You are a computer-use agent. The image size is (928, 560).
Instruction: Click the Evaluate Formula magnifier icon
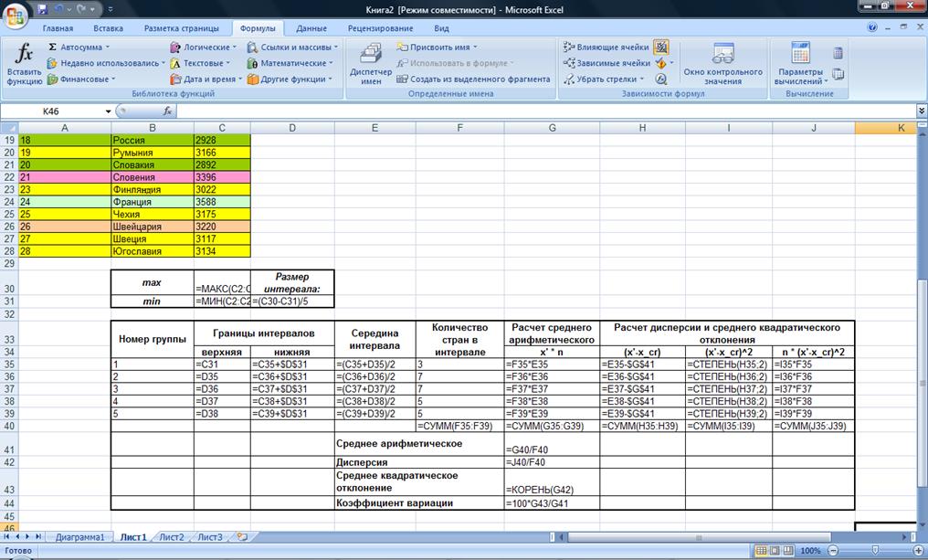(x=661, y=79)
